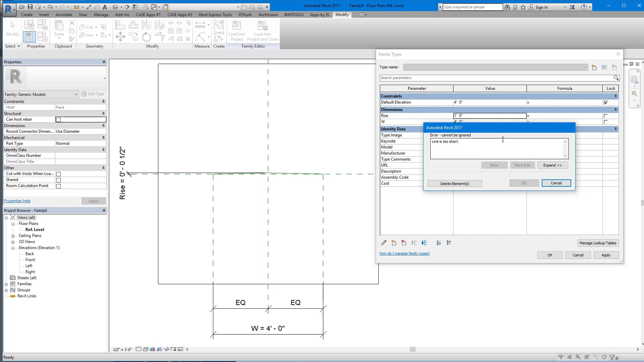Sort parameters in descending order icon

(x=449, y=243)
